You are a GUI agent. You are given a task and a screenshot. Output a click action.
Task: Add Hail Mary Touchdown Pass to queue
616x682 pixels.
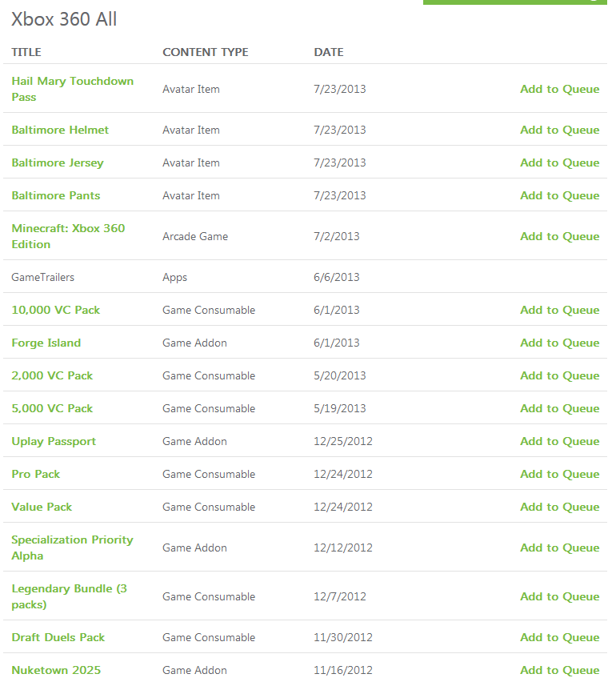coord(559,89)
